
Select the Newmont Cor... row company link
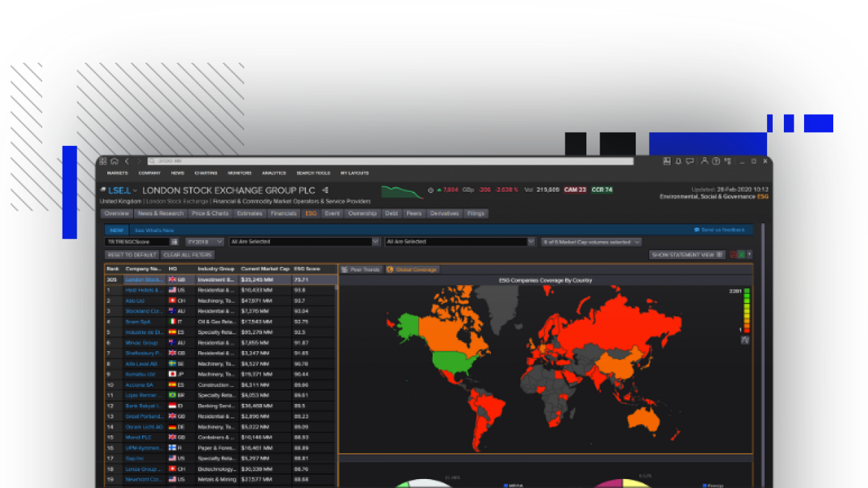tap(143, 480)
